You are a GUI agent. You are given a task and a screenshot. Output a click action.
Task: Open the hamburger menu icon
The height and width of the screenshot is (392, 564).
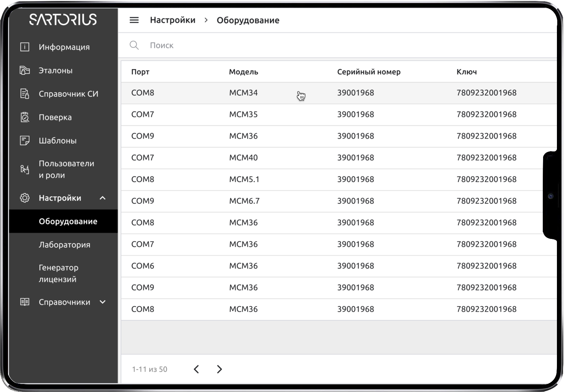[134, 20]
